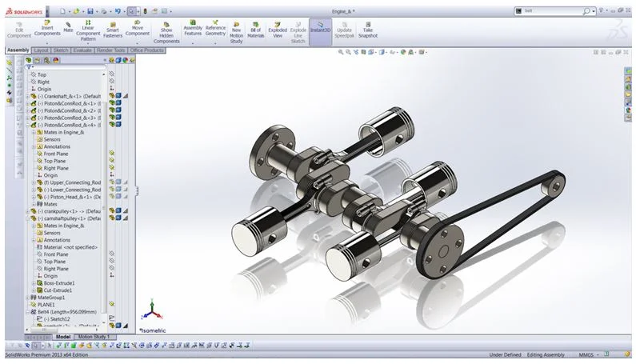
Task: Toggle hide/show for crankpulley<1> in display pane
Action: pyautogui.click(x=111, y=211)
